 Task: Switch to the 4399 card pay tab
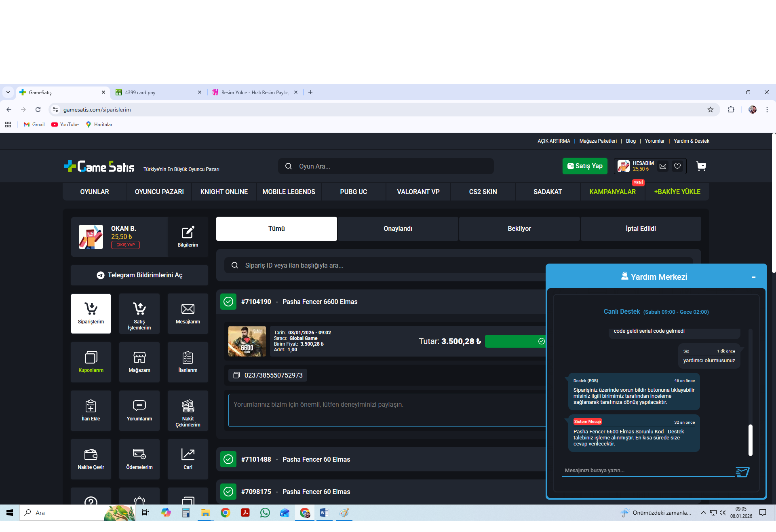click(158, 92)
